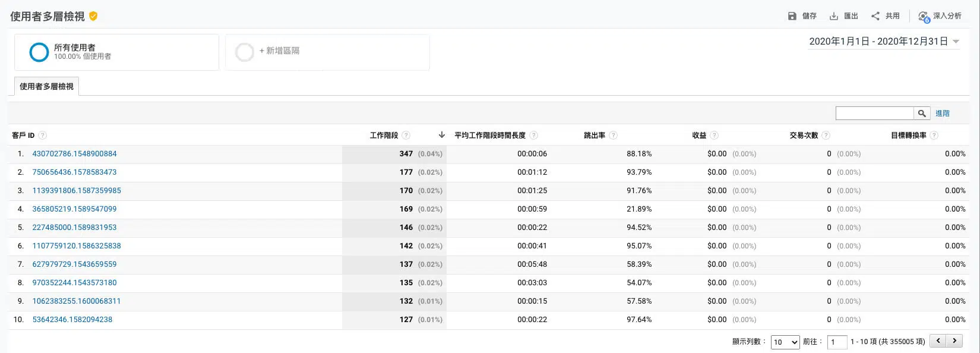Open the date range dropdown
This screenshot has width=980, height=353.
[884, 42]
